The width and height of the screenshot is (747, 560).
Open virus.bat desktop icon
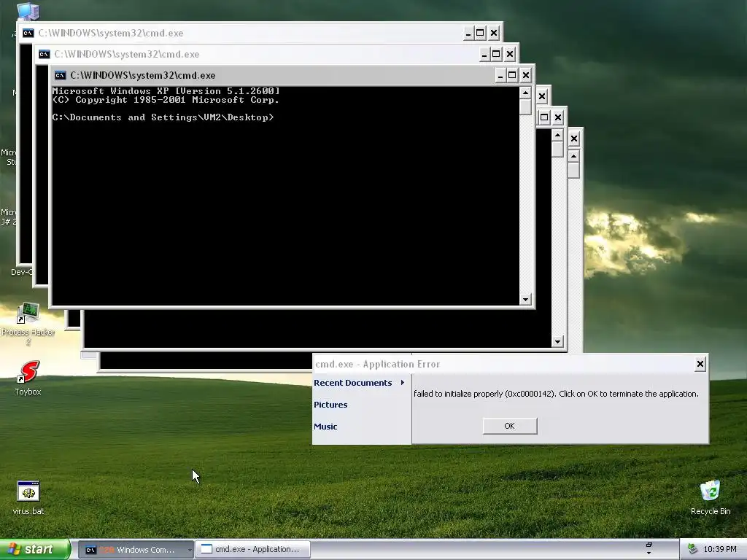[x=28, y=497]
